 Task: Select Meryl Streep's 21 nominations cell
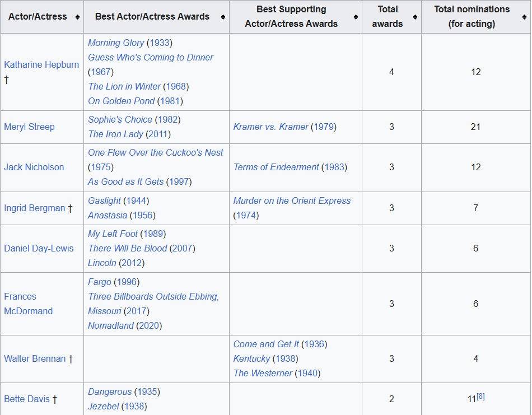click(x=475, y=127)
